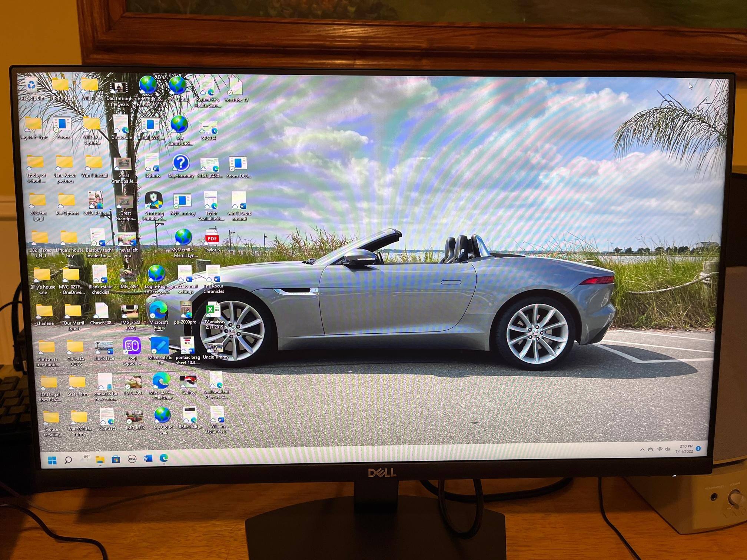Open the Windows Start menu
This screenshot has height=560, width=747.
[52, 460]
